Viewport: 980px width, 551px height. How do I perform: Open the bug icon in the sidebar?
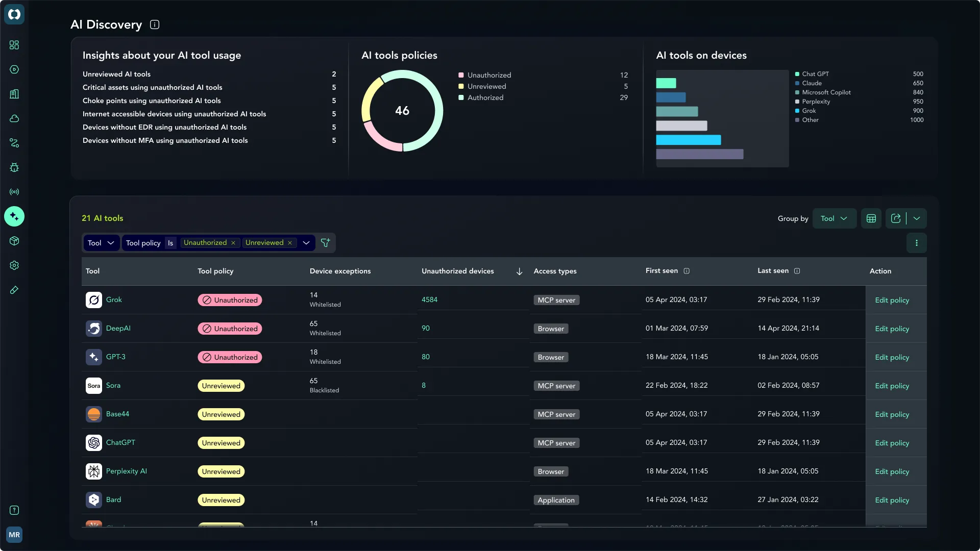pos(14,167)
